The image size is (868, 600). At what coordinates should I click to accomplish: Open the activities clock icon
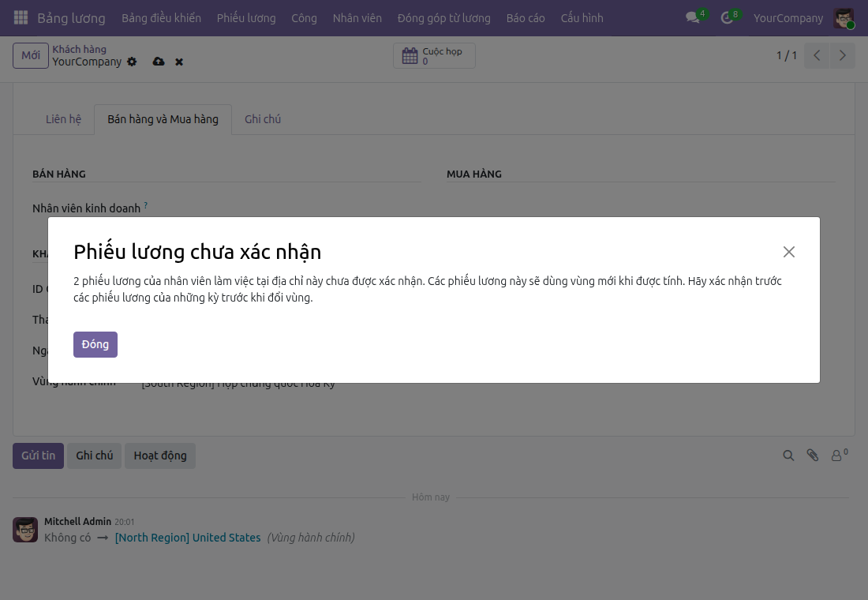(x=727, y=17)
